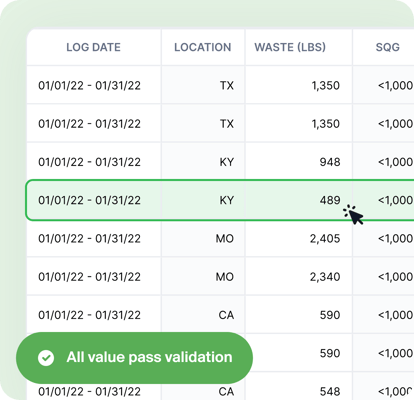Viewport: 414px width, 400px height.
Task: Select the waste value 548
Action: (x=330, y=392)
